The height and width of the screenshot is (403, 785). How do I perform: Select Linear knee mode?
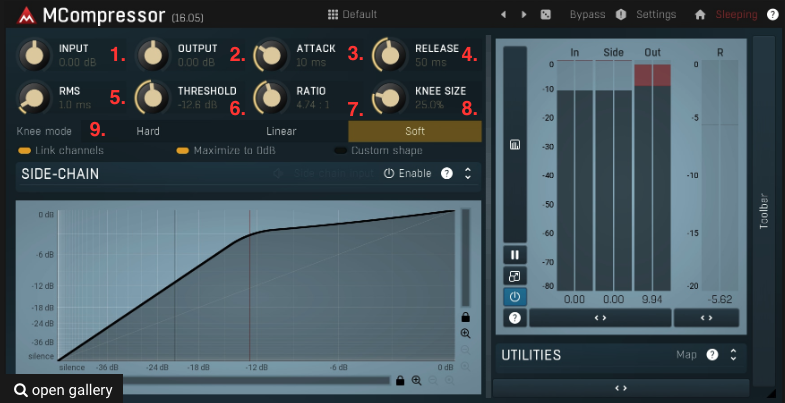(281, 131)
